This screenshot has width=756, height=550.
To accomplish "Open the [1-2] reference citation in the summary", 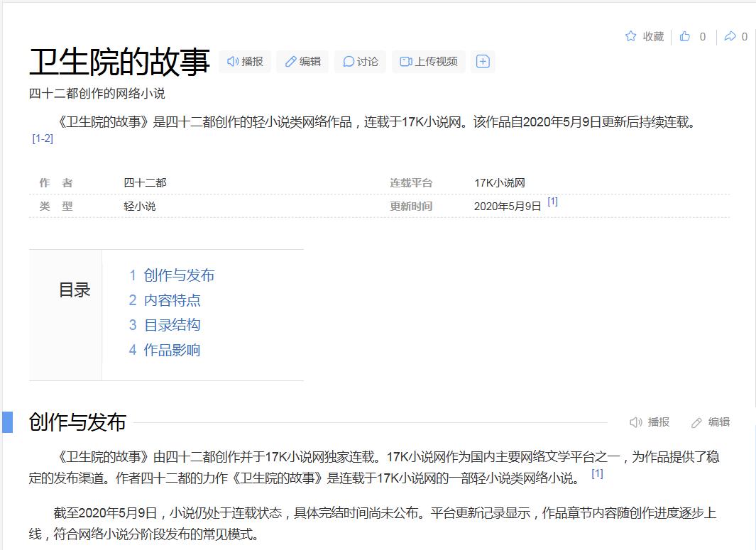I will pos(43,138).
